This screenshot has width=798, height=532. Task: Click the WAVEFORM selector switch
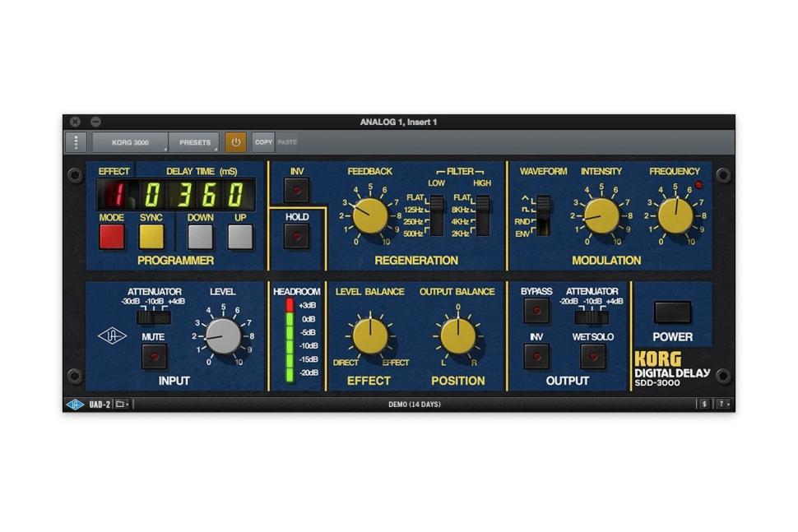[543, 215]
